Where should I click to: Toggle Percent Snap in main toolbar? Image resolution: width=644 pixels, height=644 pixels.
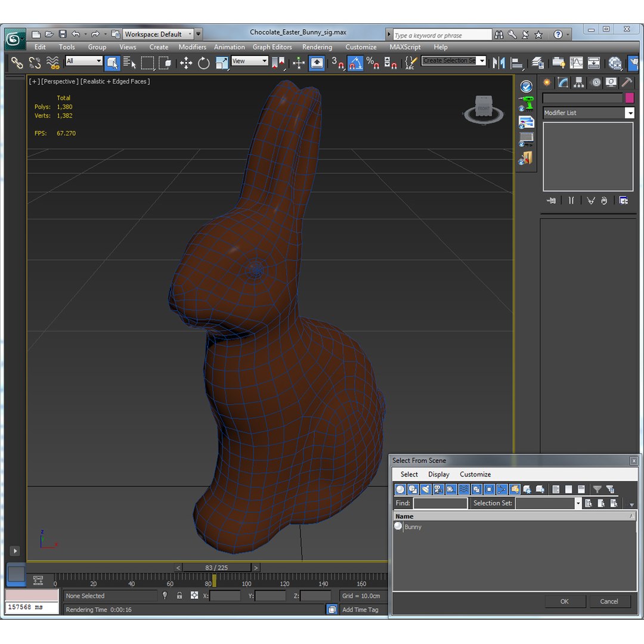[x=373, y=63]
